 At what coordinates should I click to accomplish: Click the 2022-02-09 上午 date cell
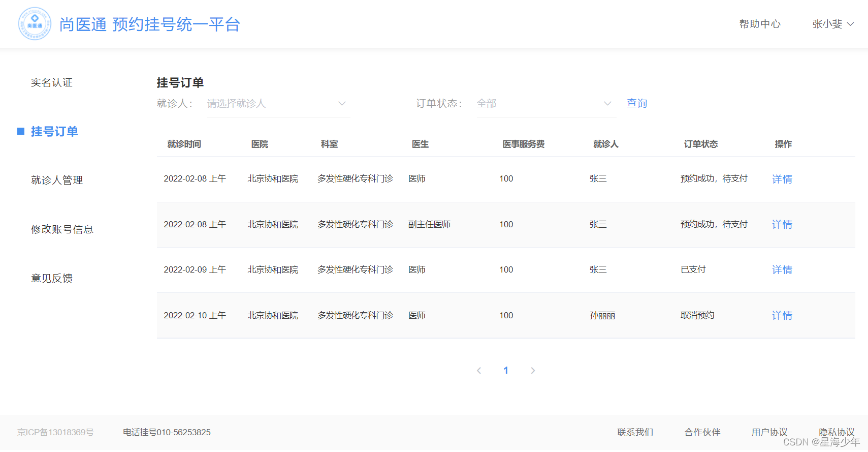coord(195,269)
